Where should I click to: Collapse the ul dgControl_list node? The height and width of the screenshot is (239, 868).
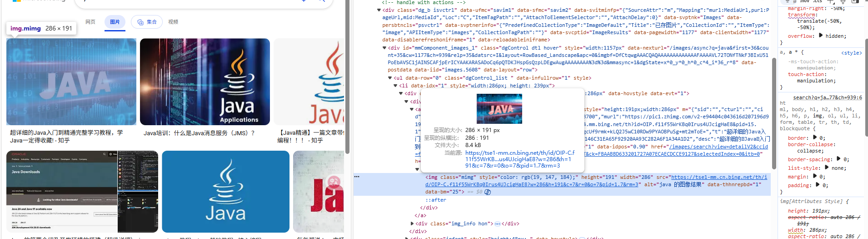pos(390,78)
